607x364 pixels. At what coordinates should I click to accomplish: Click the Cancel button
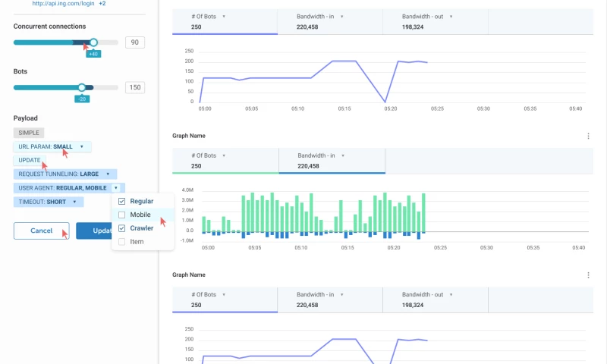(x=41, y=231)
